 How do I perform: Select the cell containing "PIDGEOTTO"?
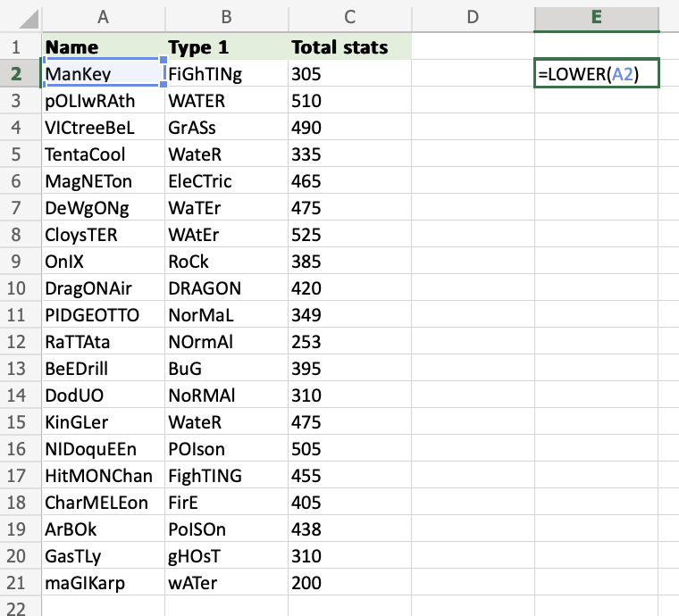click(x=103, y=315)
